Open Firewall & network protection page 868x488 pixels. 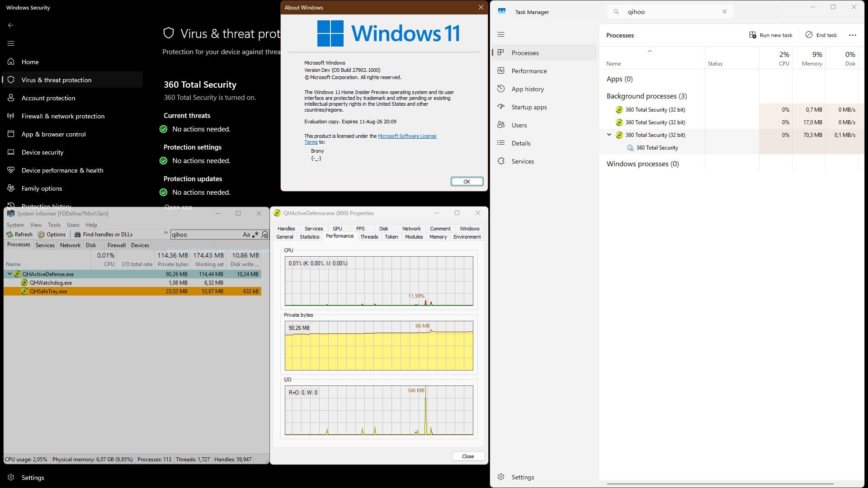tap(72, 116)
